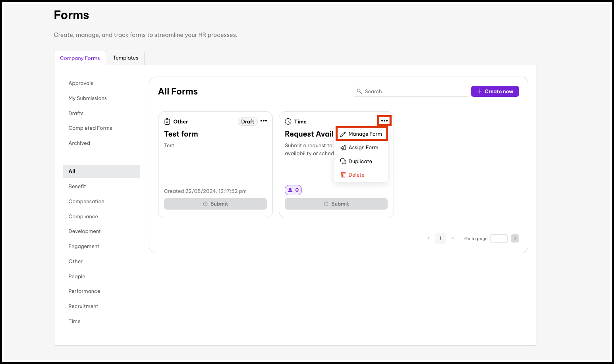Click the clipboard icon beside Other
Screen dimensions: 614x364
click(x=167, y=121)
